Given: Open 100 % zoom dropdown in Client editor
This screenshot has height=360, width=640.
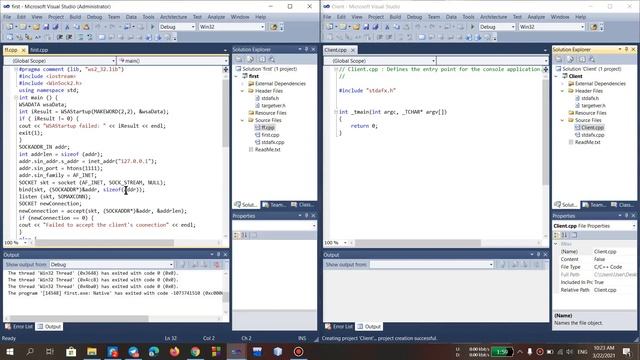Looking at the screenshot, I should tap(345, 243).
